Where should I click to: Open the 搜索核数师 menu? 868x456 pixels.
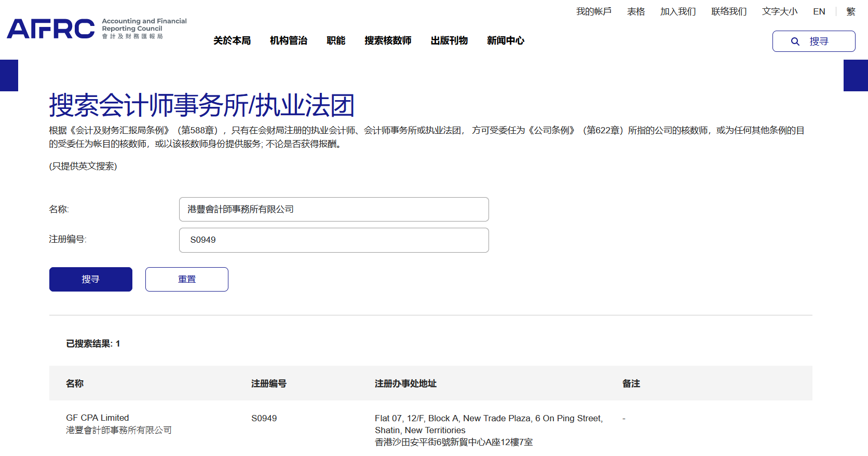pos(388,40)
